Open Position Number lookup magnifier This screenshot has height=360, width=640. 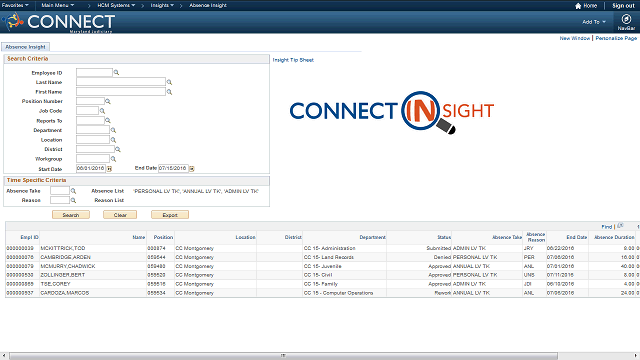[108, 101]
